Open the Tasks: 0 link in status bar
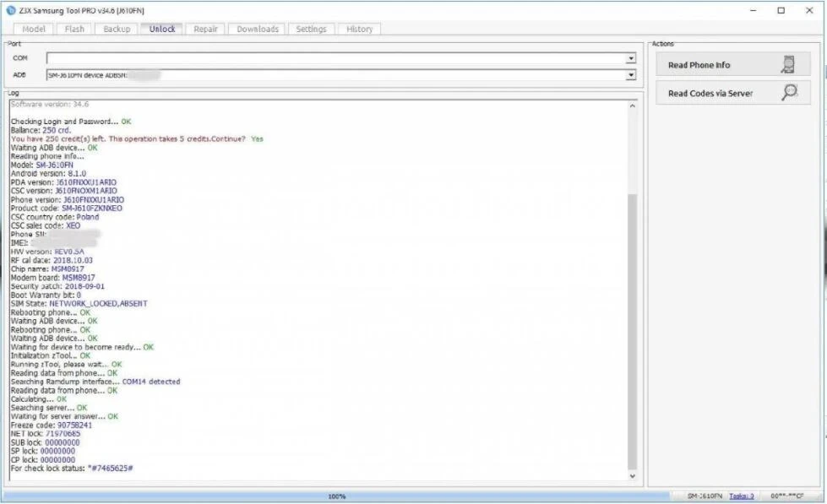This screenshot has height=504, width=827. tap(741, 496)
